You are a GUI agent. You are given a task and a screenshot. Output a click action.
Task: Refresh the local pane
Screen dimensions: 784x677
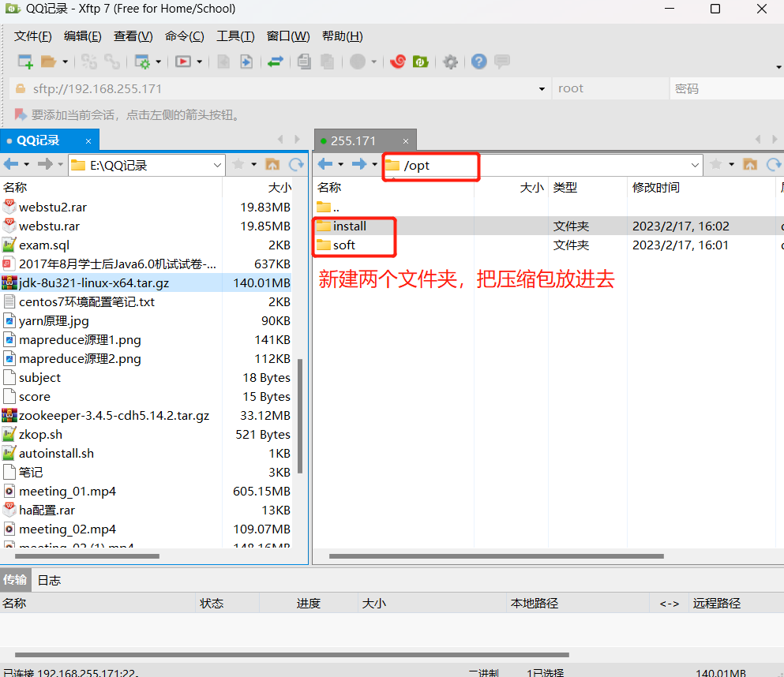click(297, 164)
